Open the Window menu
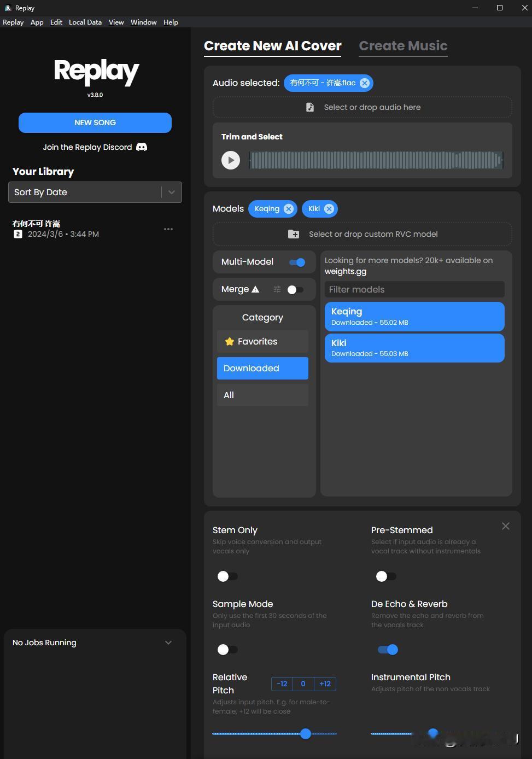The width and height of the screenshot is (532, 759). [144, 22]
